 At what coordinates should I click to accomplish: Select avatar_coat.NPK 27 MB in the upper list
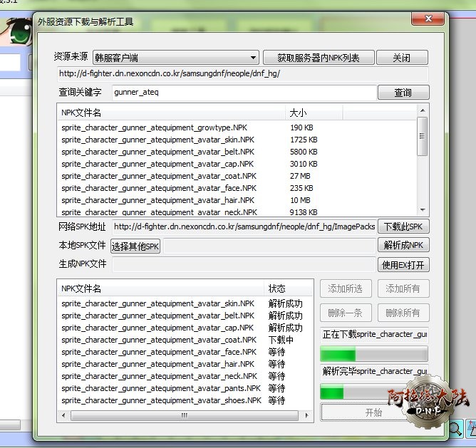point(158,176)
